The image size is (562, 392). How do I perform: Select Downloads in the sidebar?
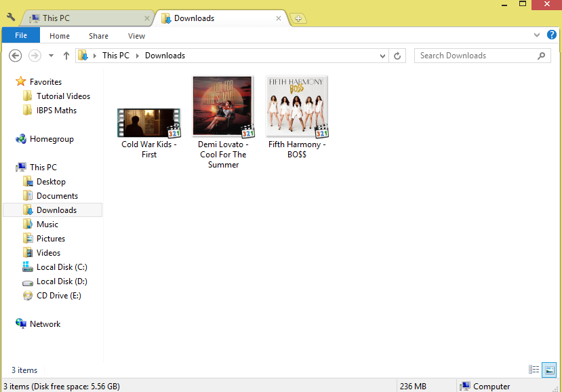tap(52, 210)
